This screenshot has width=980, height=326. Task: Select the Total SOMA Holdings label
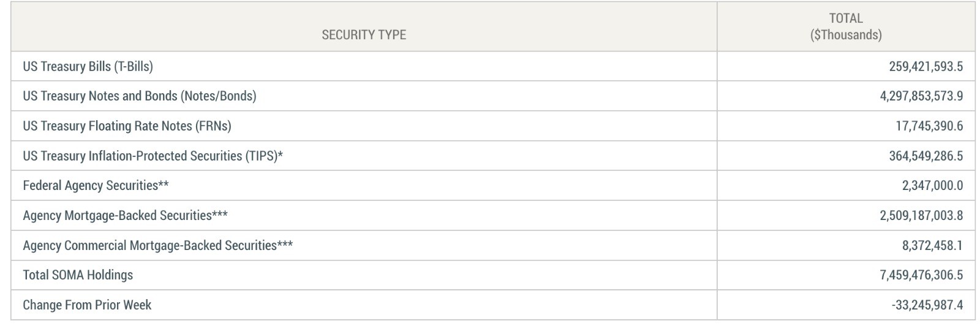[x=78, y=275]
